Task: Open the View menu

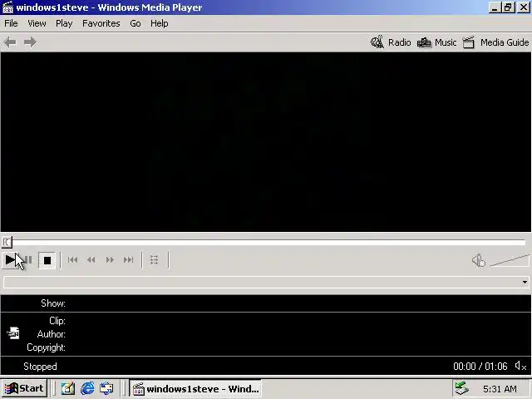Action: point(37,23)
